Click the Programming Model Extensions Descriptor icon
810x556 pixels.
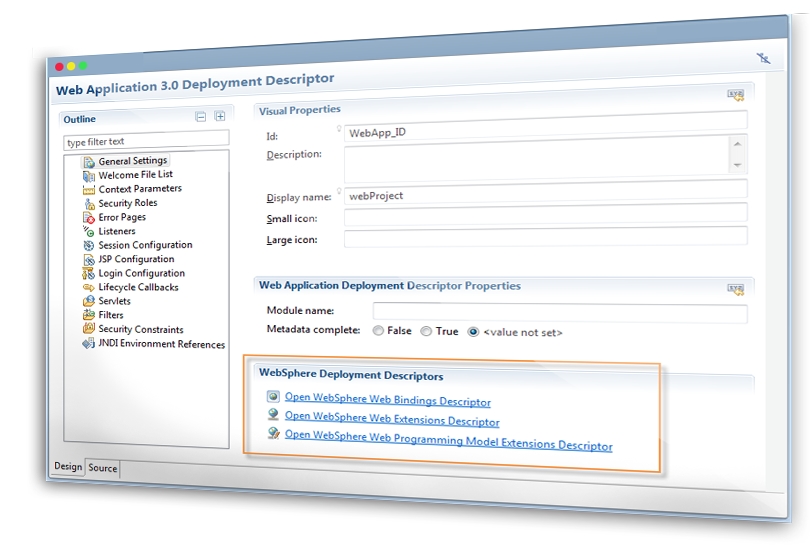coord(273,434)
